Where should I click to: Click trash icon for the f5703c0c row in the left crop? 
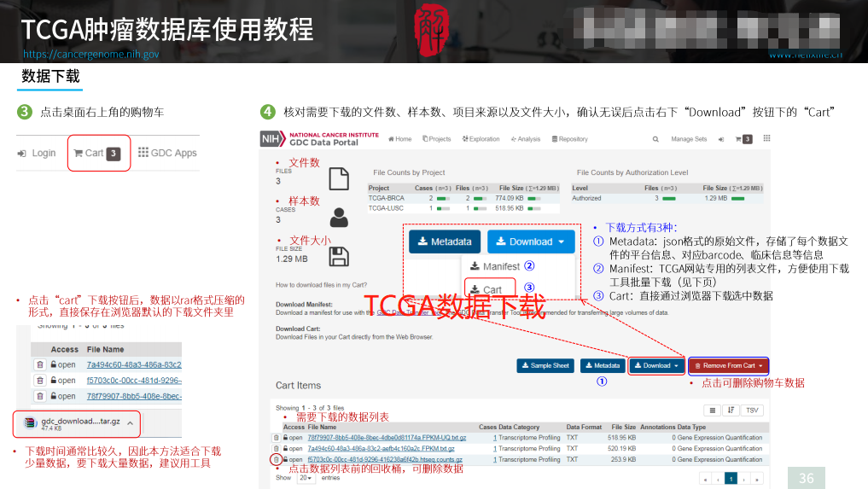[x=40, y=381]
